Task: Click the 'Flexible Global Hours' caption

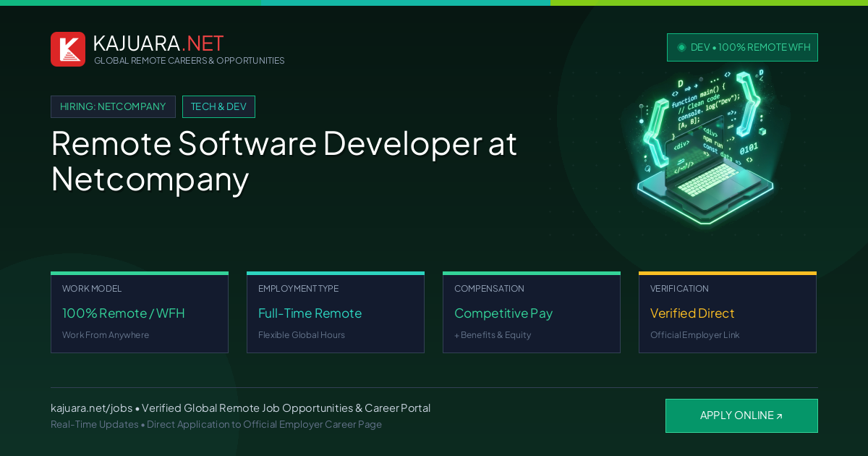Action: [x=302, y=335]
